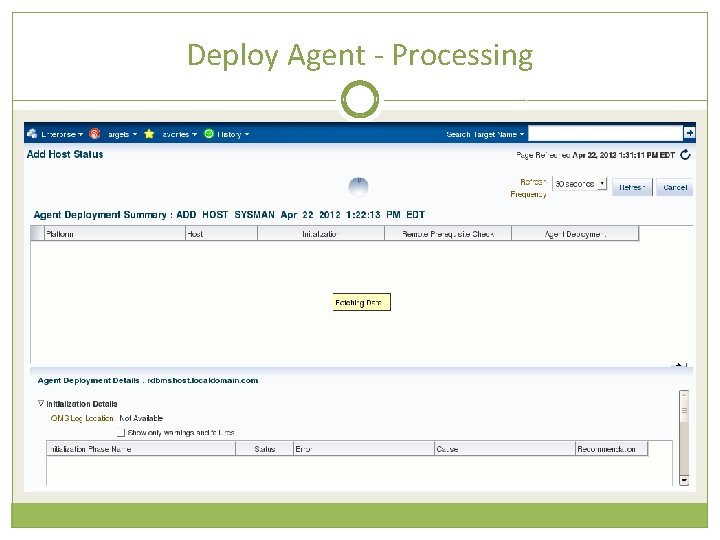Click the yellow Favorites star icon
This screenshot has width=720, height=540.
149,134
